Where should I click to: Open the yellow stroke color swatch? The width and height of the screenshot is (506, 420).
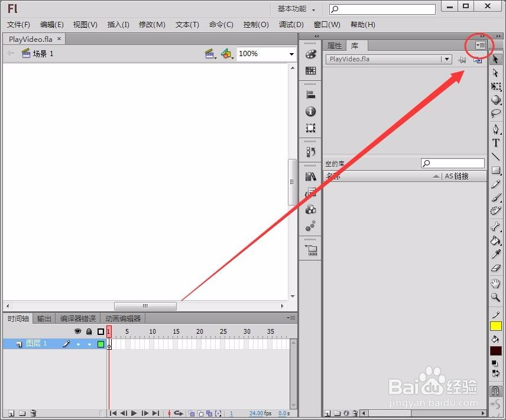pyautogui.click(x=496, y=326)
